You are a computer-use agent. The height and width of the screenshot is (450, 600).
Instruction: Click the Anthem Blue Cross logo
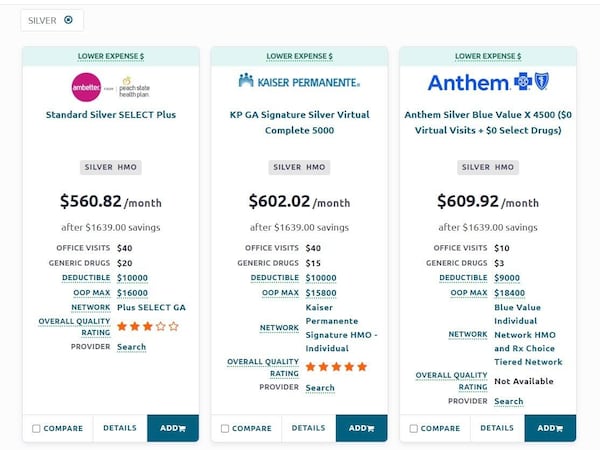coord(487,82)
